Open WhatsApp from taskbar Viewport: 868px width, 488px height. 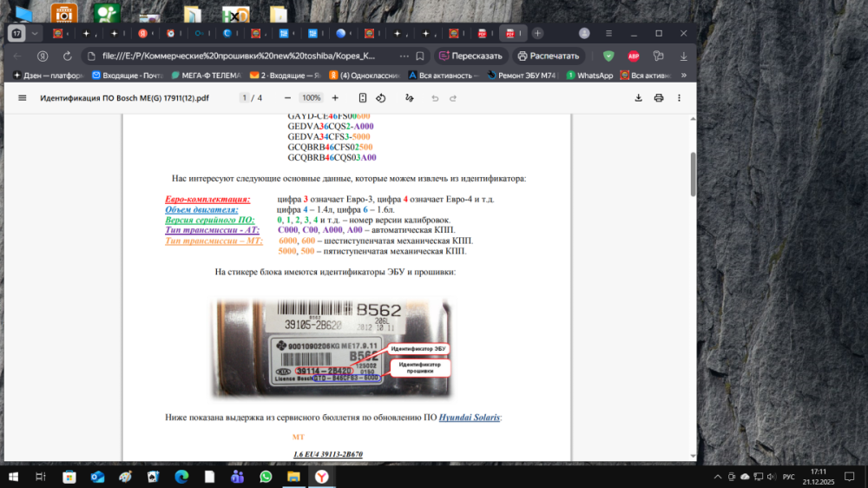[266, 477]
